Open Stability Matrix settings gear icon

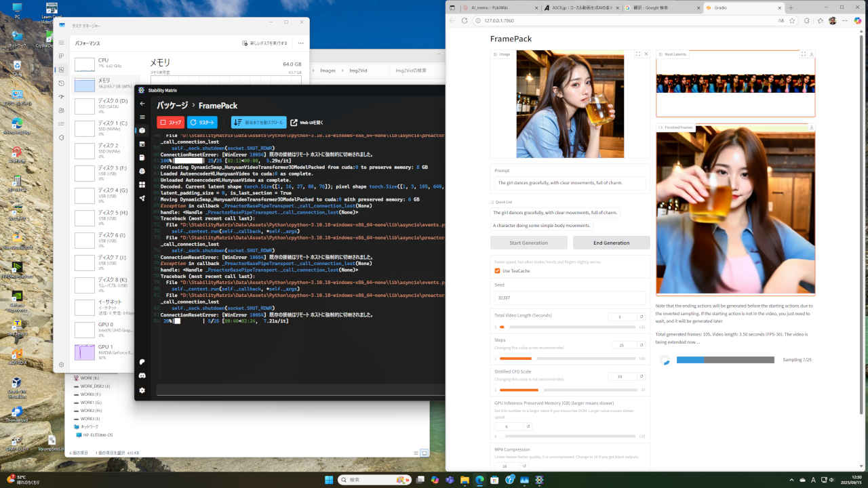[x=142, y=390]
